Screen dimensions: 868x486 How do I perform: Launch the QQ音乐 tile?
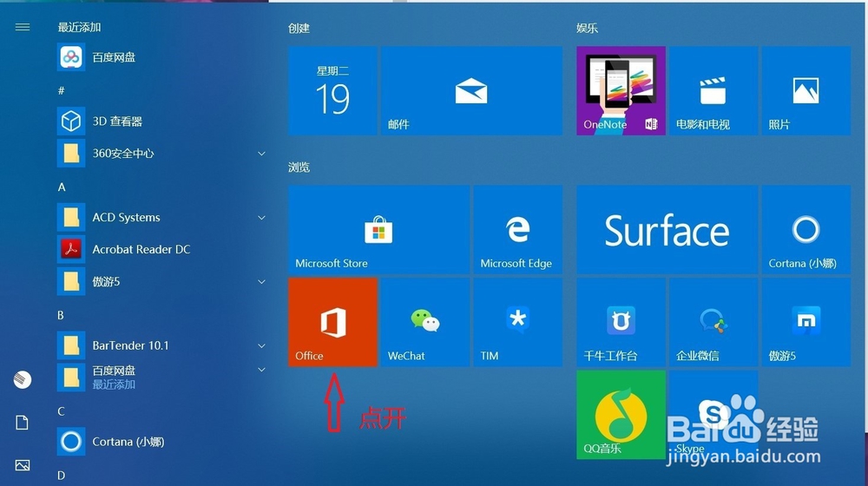click(621, 415)
